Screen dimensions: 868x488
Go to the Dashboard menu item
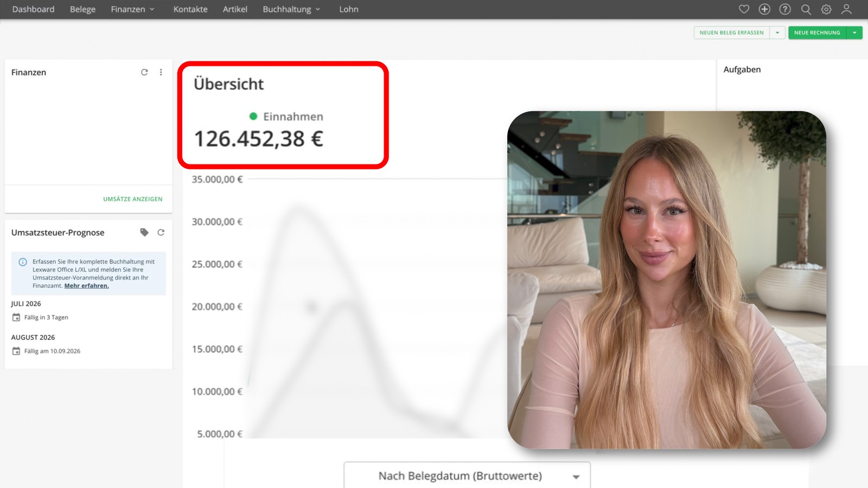click(33, 9)
